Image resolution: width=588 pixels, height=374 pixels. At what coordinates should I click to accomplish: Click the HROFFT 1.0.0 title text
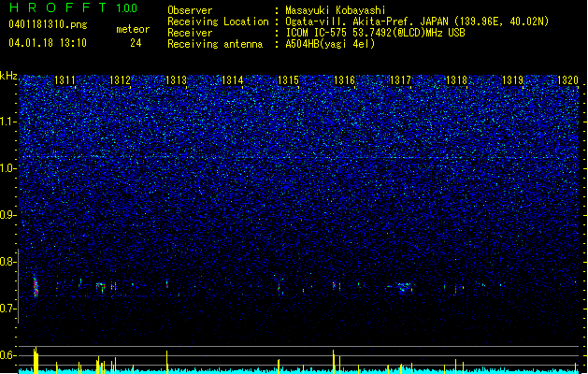click(73, 7)
